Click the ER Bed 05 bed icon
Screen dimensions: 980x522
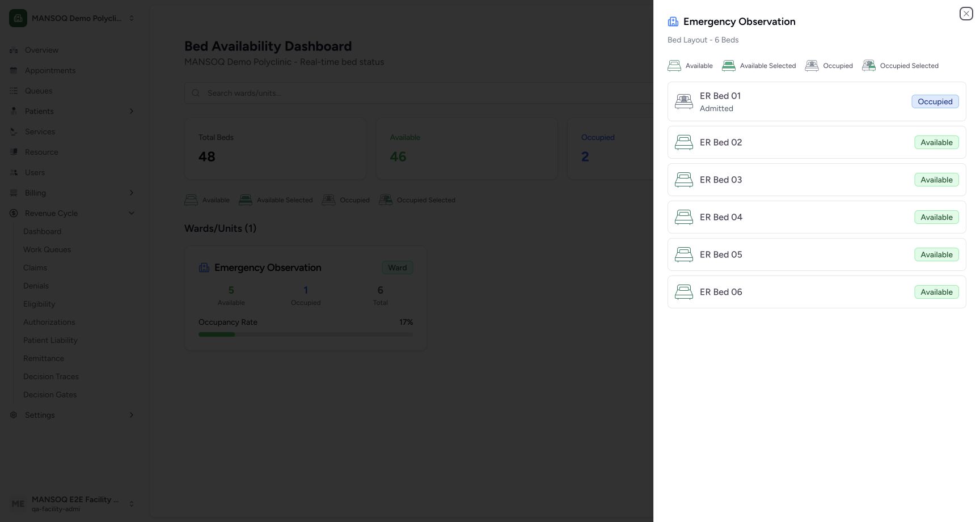click(x=684, y=254)
